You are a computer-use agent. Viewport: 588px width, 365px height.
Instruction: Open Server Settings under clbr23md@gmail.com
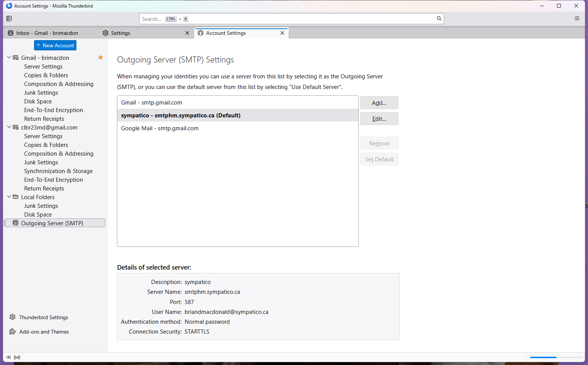coord(43,136)
